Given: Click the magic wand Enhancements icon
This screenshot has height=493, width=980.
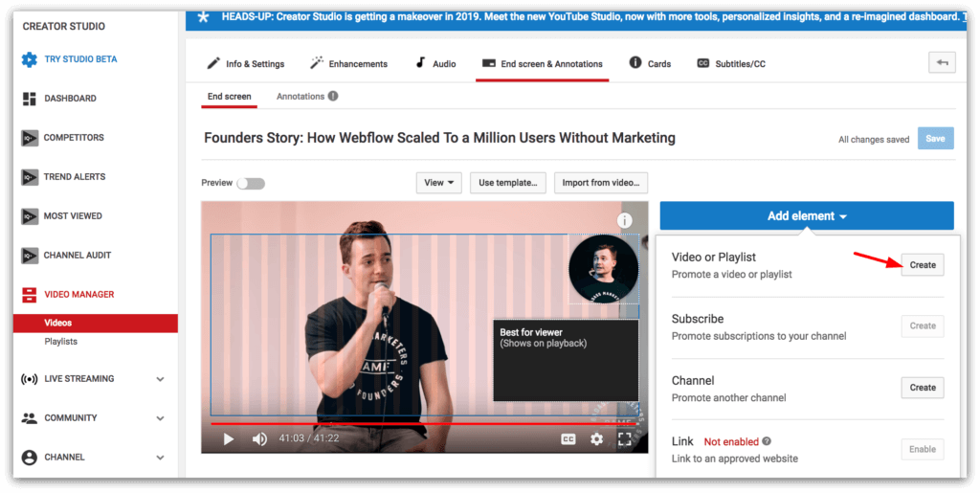Looking at the screenshot, I should (317, 62).
